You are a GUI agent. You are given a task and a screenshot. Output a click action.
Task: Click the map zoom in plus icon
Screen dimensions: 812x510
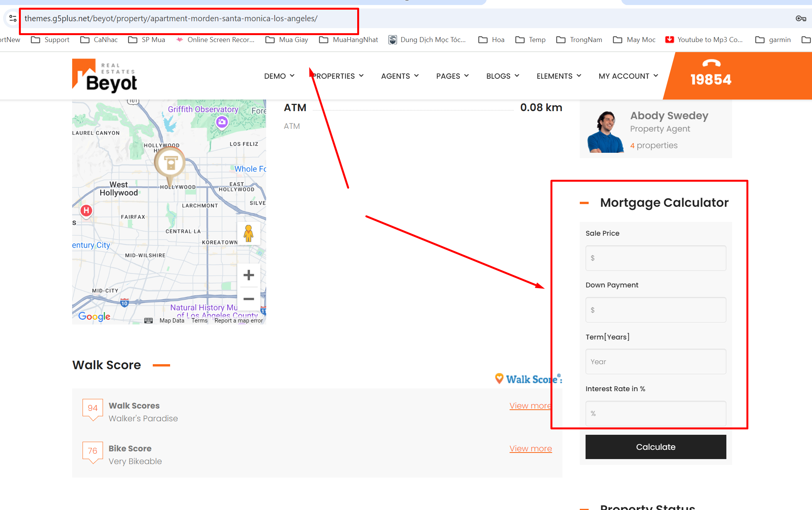pyautogui.click(x=248, y=275)
